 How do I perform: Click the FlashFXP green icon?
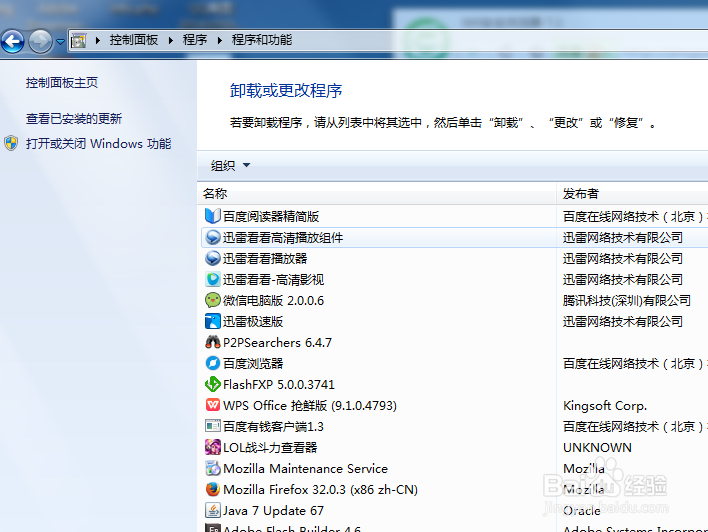click(213, 384)
